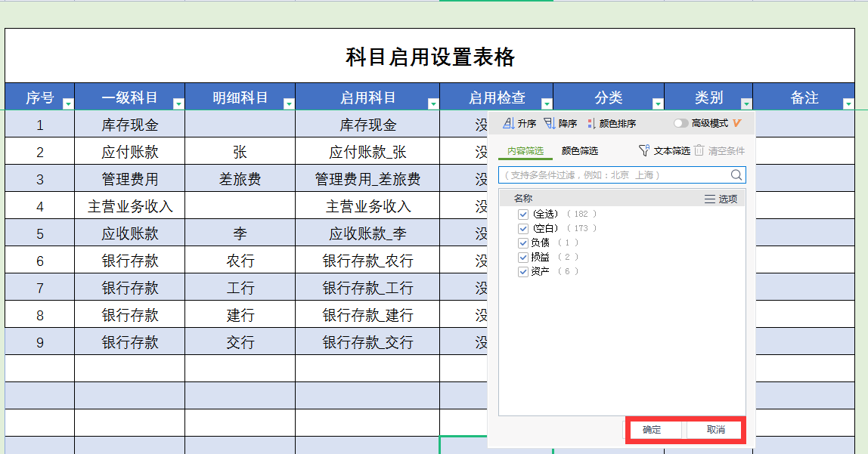
Task: Uncheck the (空白) checkbox
Action: pos(523,228)
